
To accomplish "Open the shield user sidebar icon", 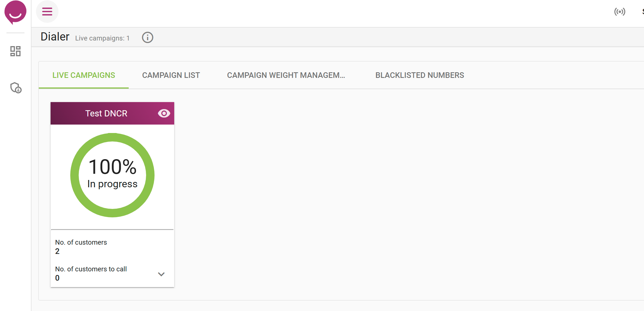I will (x=16, y=88).
